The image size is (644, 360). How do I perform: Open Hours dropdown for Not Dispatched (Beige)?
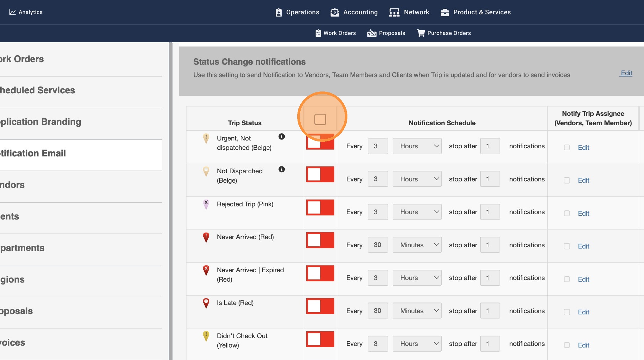(x=417, y=179)
